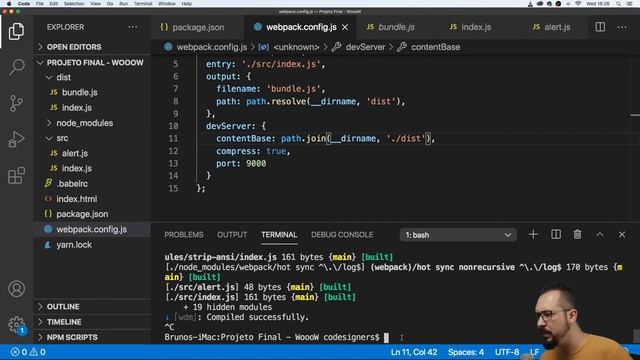This screenshot has height=360, width=640.
Task: Select the TERMINAL panel tab
Action: tap(279, 235)
